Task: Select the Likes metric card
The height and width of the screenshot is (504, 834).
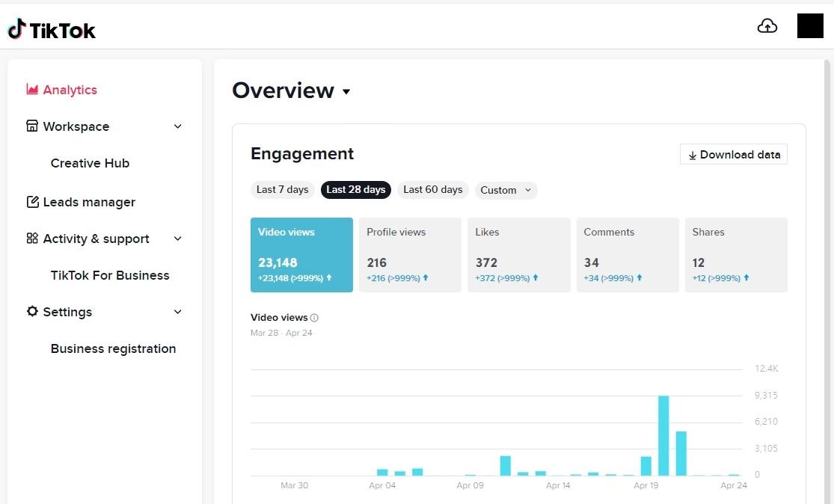Action: click(x=518, y=255)
